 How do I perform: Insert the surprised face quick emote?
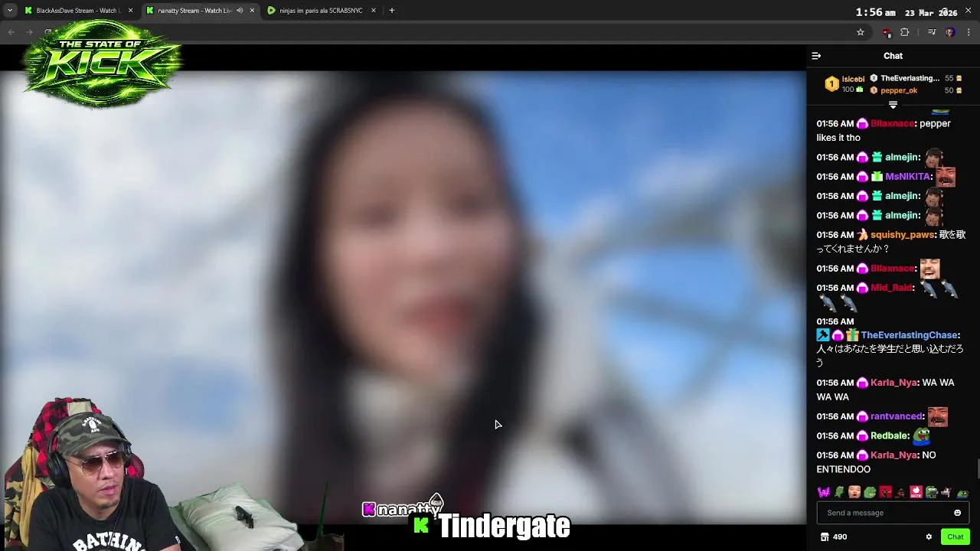click(854, 492)
